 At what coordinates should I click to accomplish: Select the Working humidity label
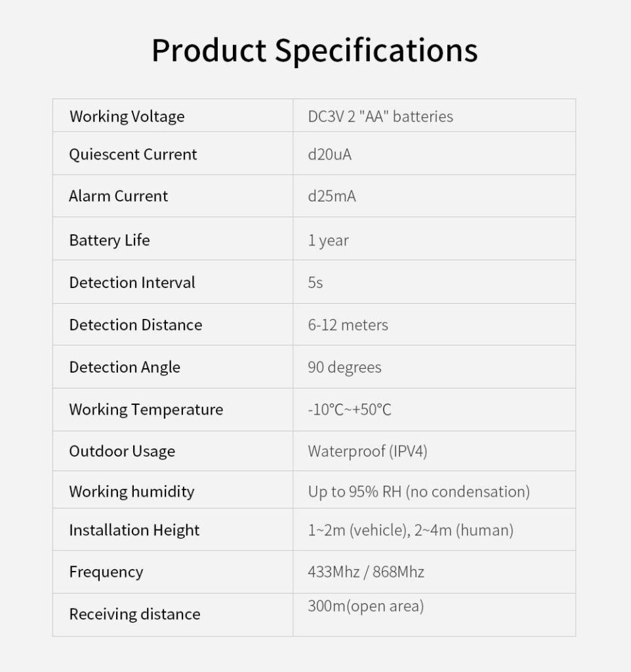point(132,492)
